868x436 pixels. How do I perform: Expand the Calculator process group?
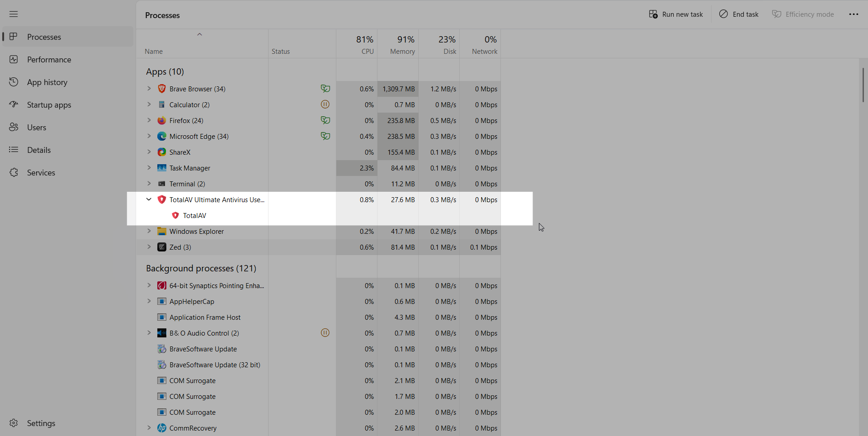[149, 104]
